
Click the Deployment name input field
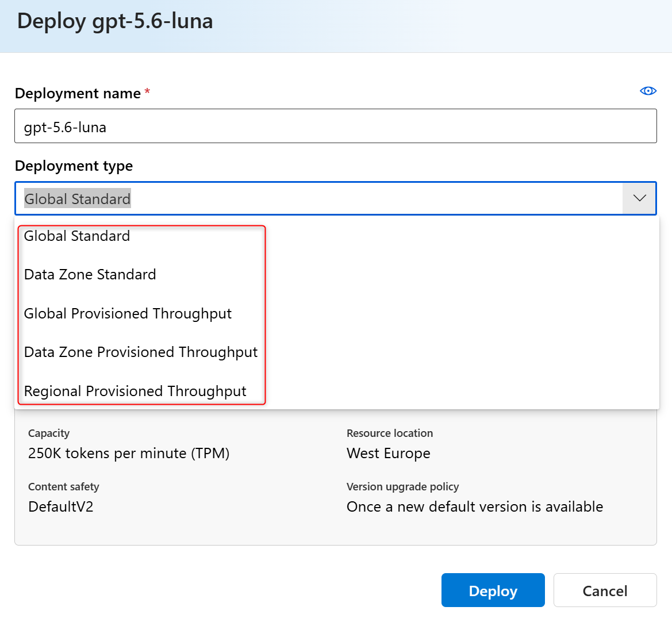click(x=336, y=126)
